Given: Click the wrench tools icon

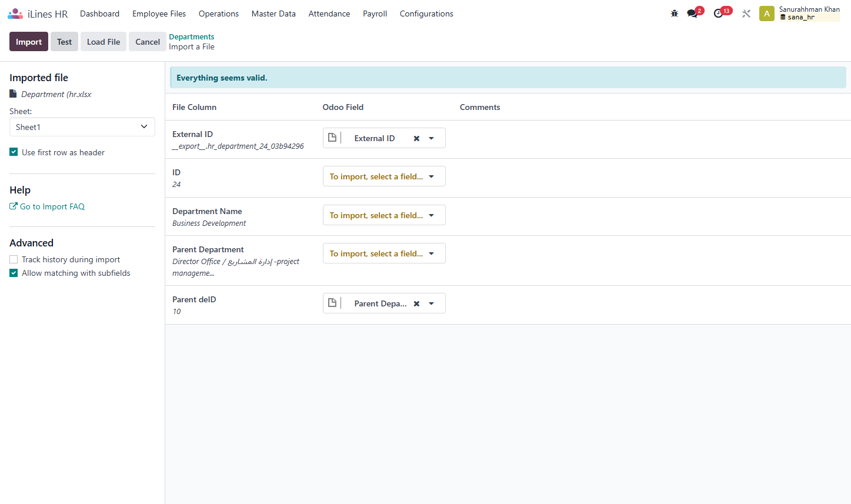Looking at the screenshot, I should [746, 14].
